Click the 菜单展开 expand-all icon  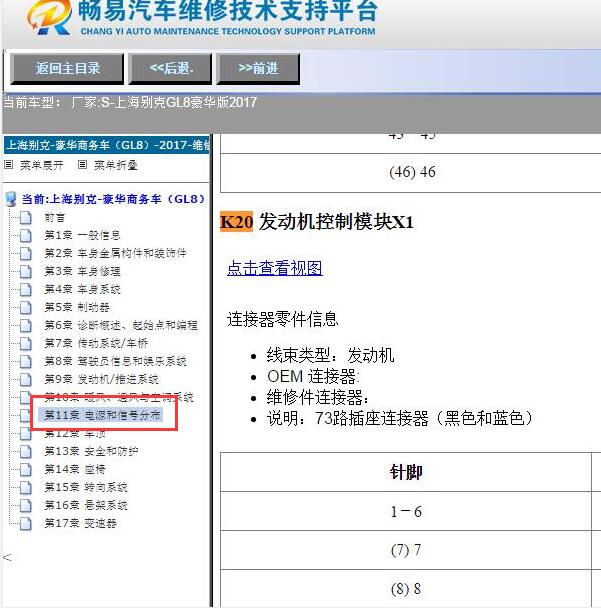[9, 165]
